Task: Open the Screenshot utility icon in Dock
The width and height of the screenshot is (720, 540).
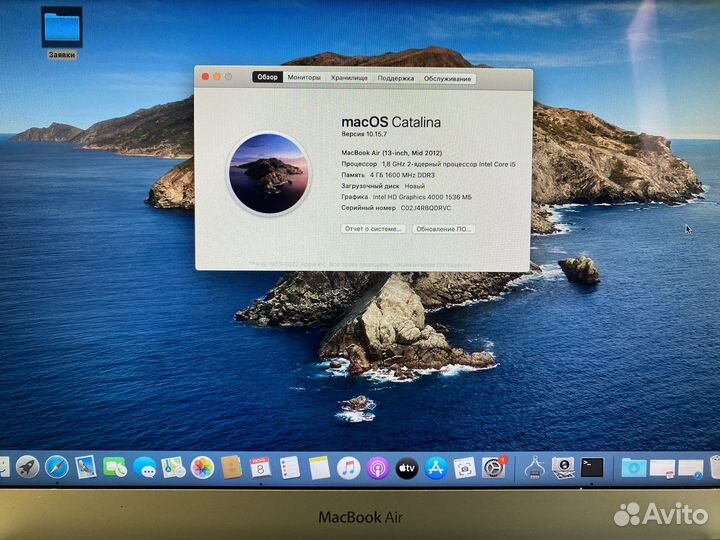Action: [x=465, y=468]
